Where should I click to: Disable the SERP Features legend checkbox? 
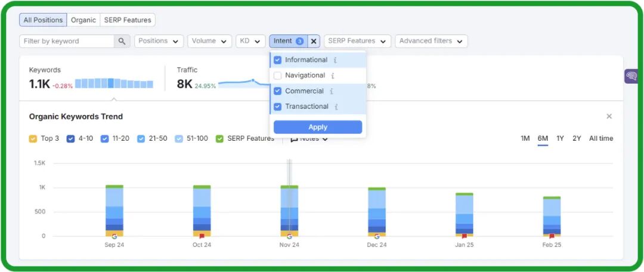(x=219, y=138)
